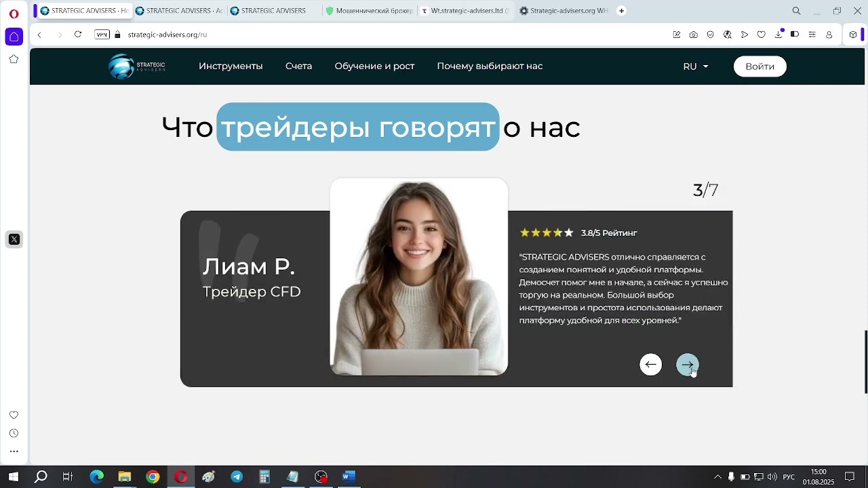Launch Google Chrome from taskbar
The height and width of the screenshot is (488, 868).
pos(153,476)
